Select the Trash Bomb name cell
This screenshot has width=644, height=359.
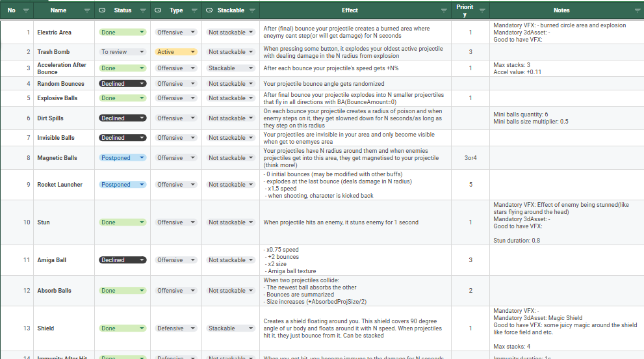click(64, 52)
